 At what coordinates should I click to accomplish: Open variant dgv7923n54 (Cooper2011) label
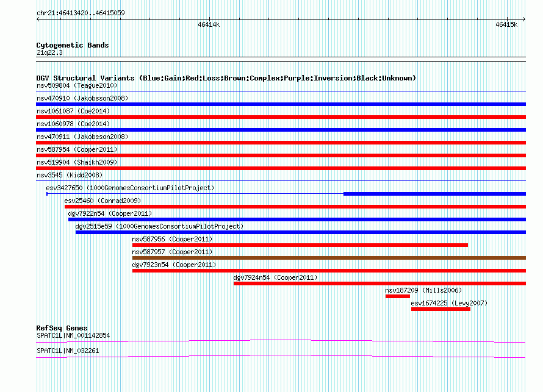click(174, 265)
